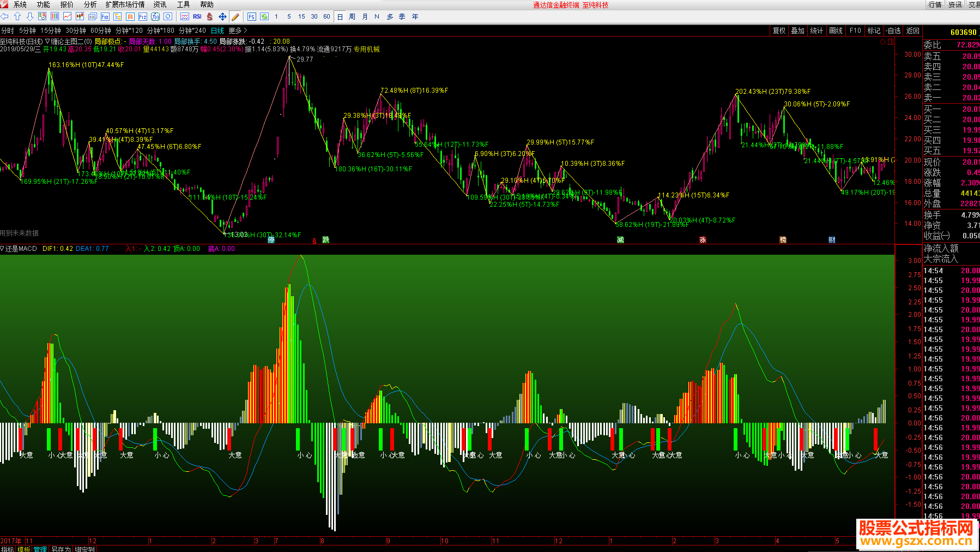Image resolution: width=980 pixels, height=552 pixels.
Task: Open the 多 multi-period selector
Action: [390, 16]
